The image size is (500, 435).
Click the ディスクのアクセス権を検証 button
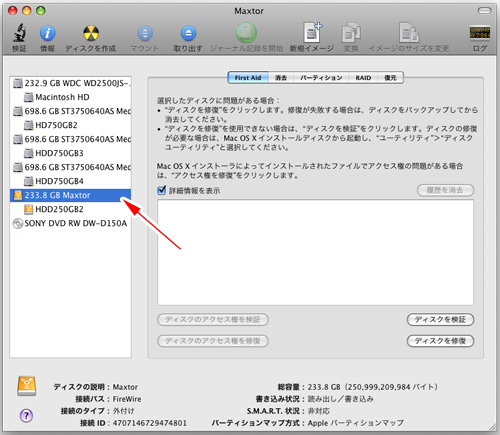point(213,319)
